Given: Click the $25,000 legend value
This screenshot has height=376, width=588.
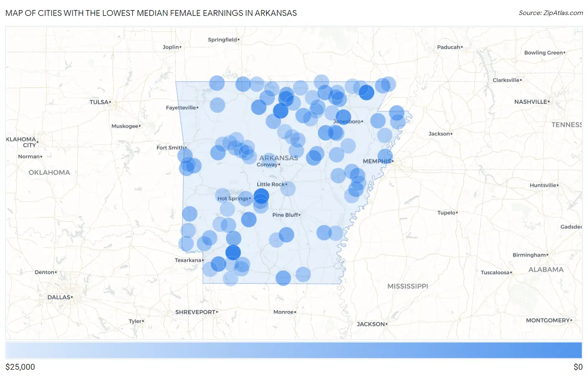Looking at the screenshot, I should tap(20, 367).
